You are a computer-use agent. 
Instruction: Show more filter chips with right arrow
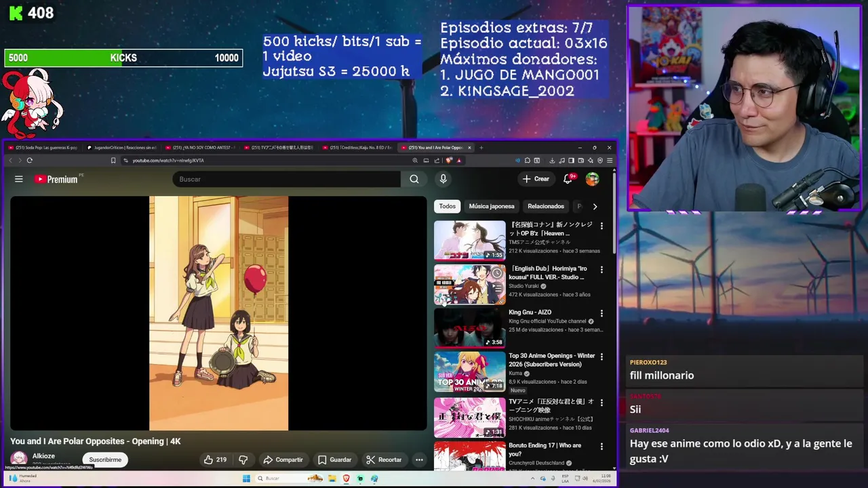595,206
